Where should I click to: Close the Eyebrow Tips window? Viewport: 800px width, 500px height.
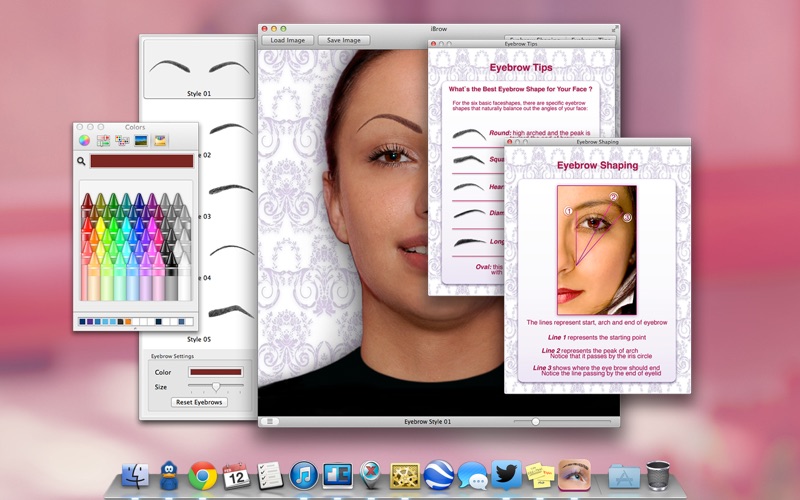click(433, 44)
